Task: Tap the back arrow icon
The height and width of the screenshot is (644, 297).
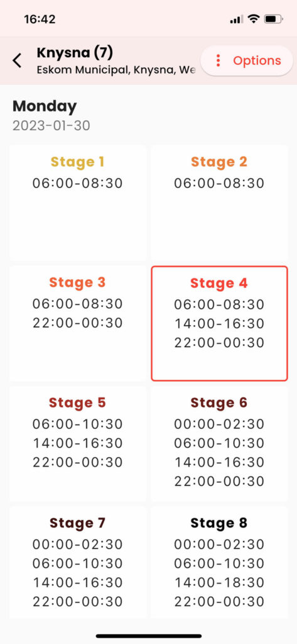Action: [x=17, y=60]
